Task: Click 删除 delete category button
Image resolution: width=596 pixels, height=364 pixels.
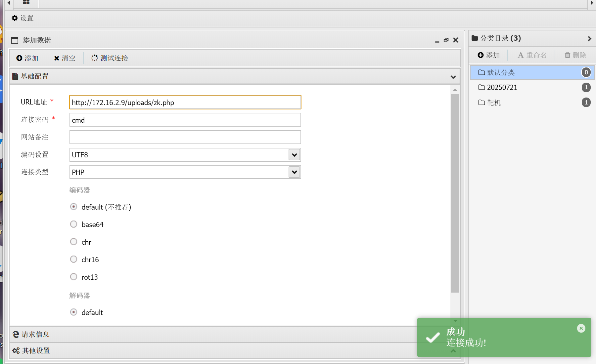Action: pyautogui.click(x=575, y=55)
